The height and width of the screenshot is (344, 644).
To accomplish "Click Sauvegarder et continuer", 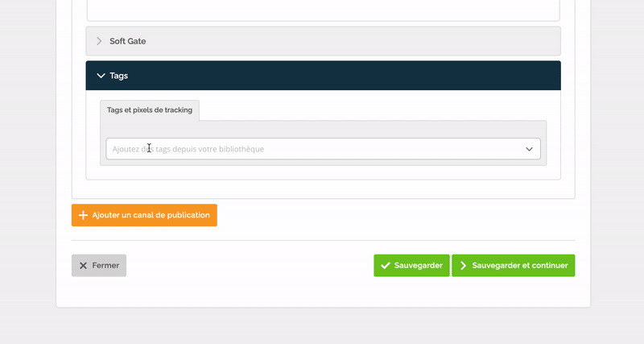I will pyautogui.click(x=514, y=266).
